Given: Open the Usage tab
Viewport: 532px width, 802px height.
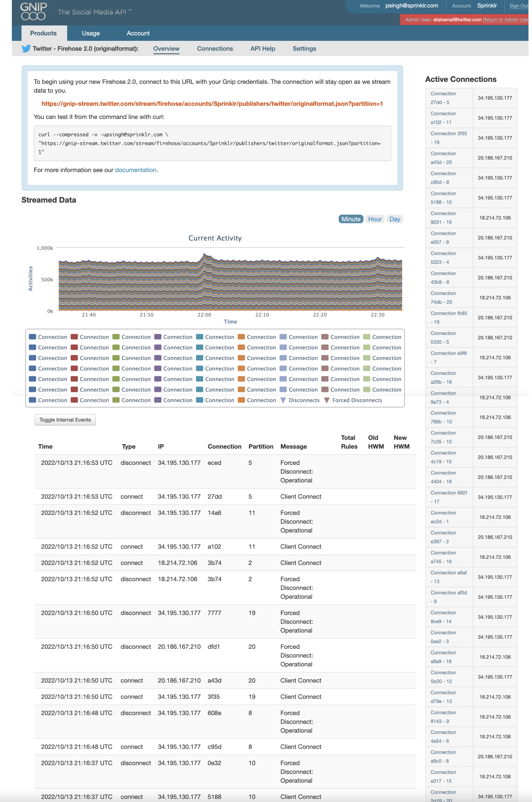Looking at the screenshot, I should [x=91, y=33].
